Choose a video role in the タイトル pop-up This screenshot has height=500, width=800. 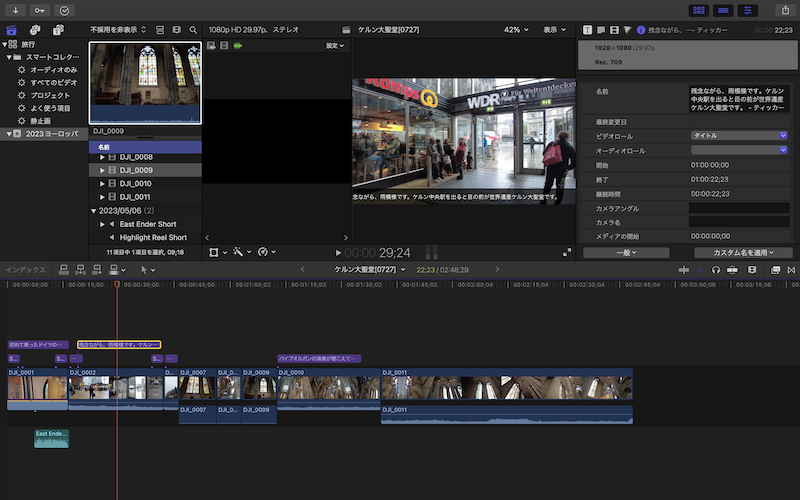[739, 136]
